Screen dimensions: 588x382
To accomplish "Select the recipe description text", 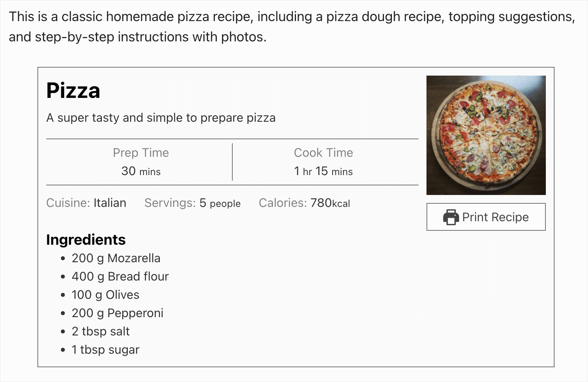I will pyautogui.click(x=161, y=118).
